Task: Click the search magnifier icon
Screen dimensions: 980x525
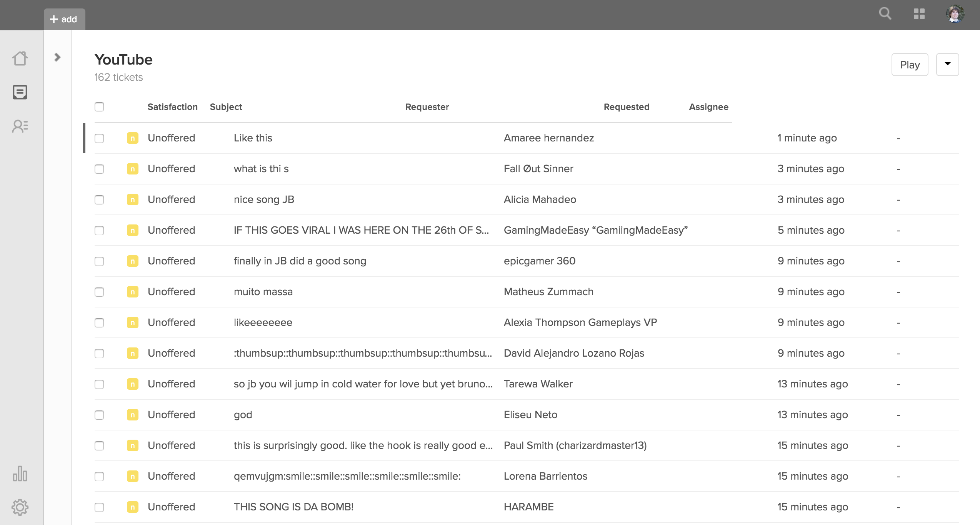Action: point(885,14)
